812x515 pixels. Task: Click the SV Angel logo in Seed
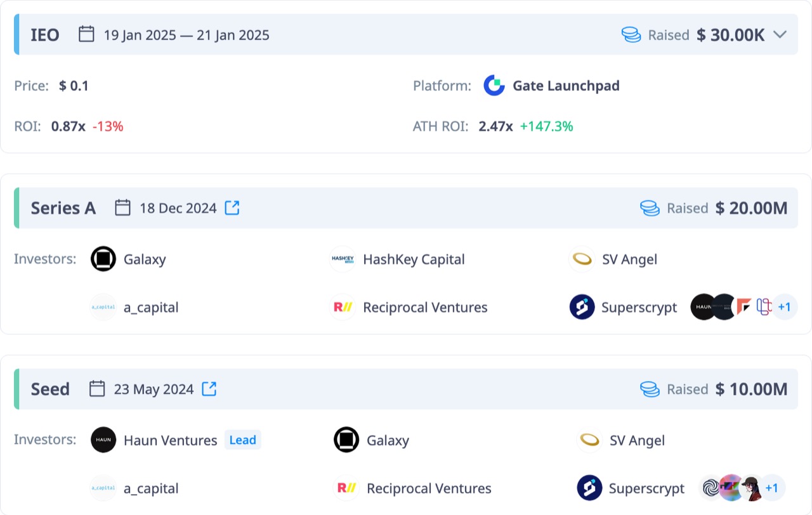click(589, 440)
